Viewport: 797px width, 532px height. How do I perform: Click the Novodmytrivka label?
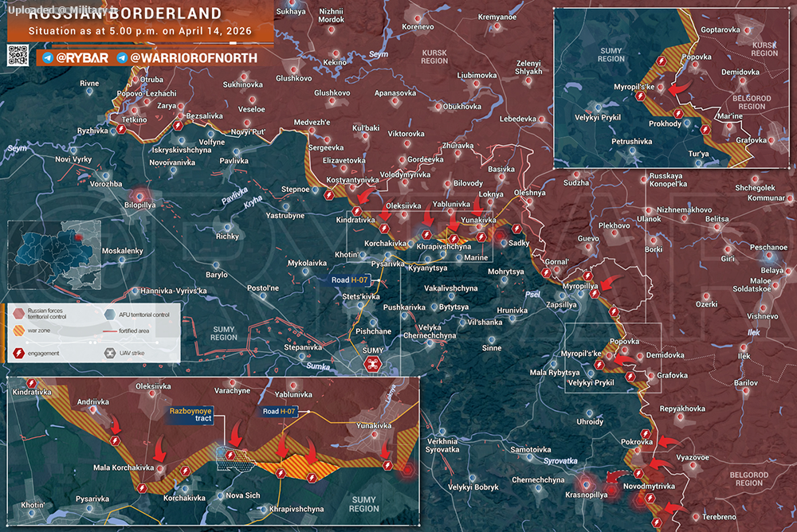pos(649,487)
